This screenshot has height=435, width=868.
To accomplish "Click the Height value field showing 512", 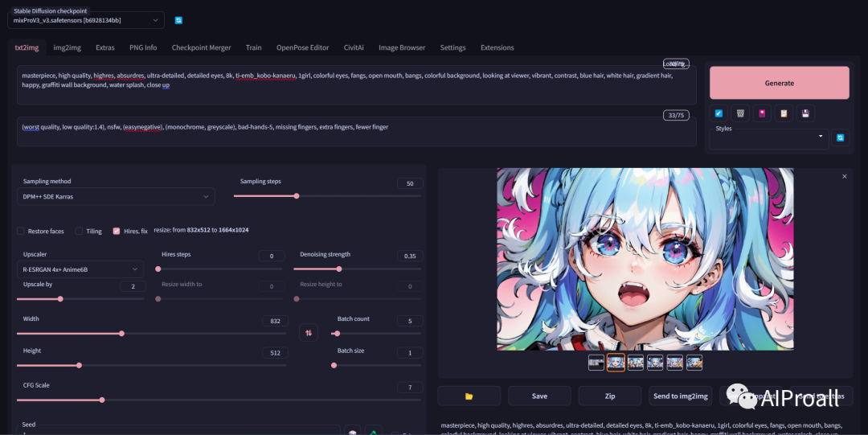I will click(275, 353).
